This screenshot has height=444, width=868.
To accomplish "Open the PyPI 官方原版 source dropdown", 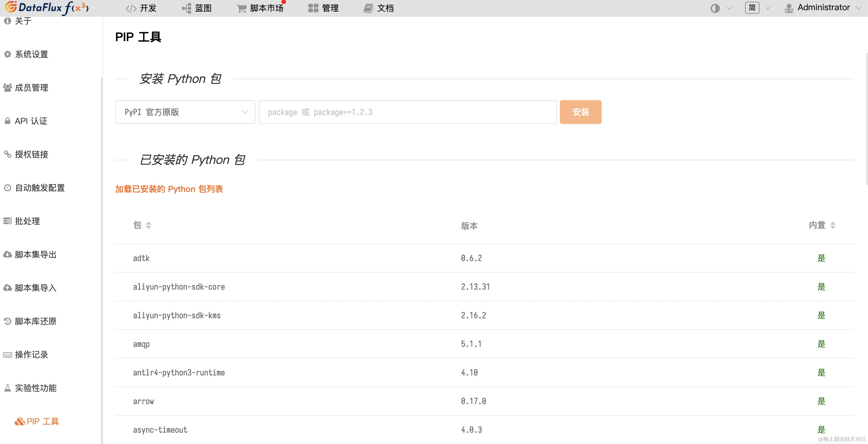I will 185,112.
